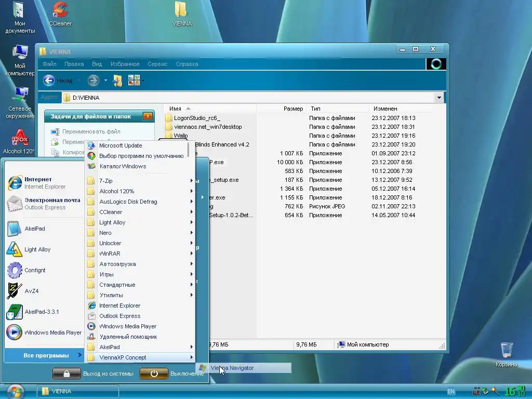Click the Start orb on the taskbar
Image resolution: width=532 pixels, height=399 pixels.
(16, 392)
